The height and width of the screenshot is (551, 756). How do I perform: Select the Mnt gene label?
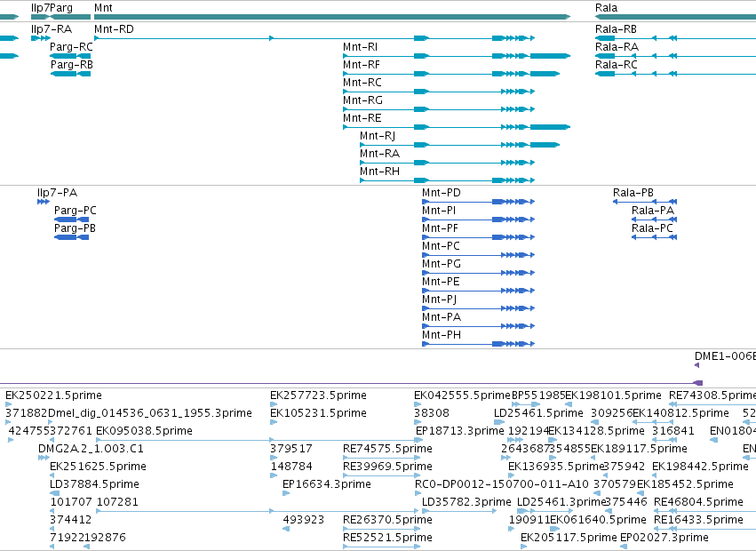coord(103,8)
